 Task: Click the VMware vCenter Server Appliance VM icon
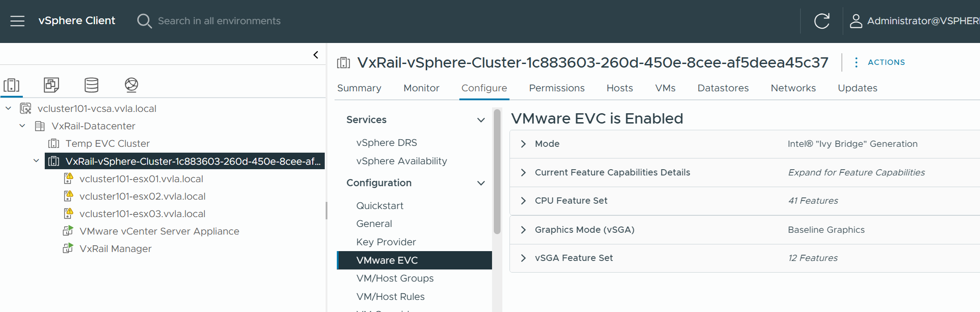[x=68, y=231]
